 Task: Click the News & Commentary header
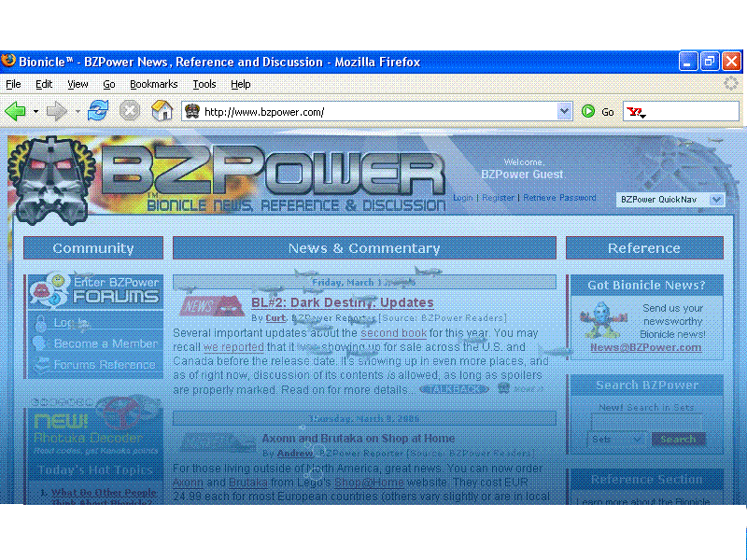tap(364, 248)
